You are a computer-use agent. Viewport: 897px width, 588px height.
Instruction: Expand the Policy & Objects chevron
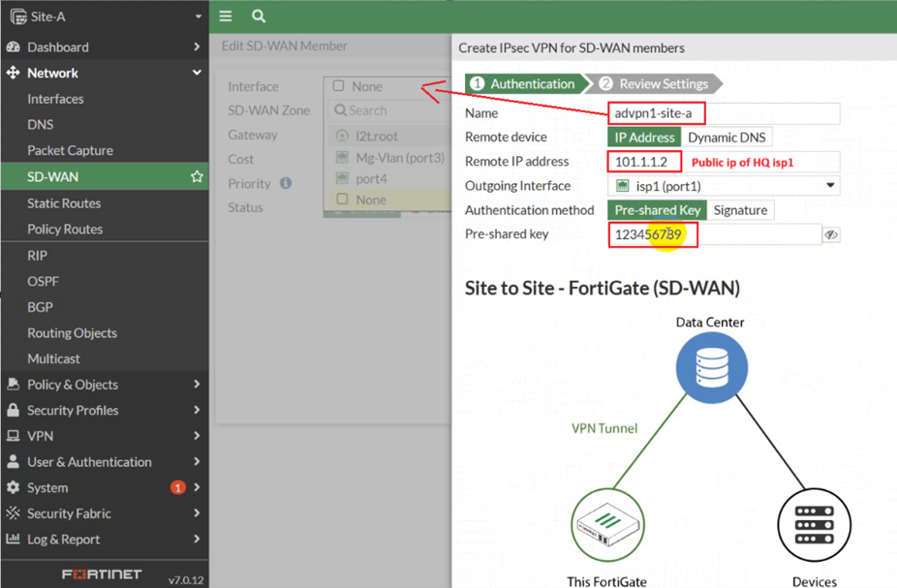point(197,385)
